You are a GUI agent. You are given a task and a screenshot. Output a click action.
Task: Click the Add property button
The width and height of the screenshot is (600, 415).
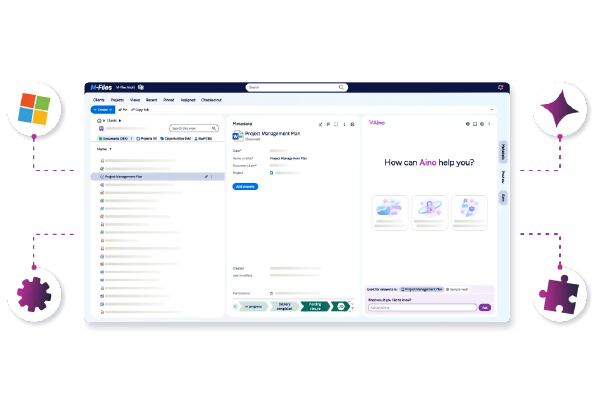[245, 187]
